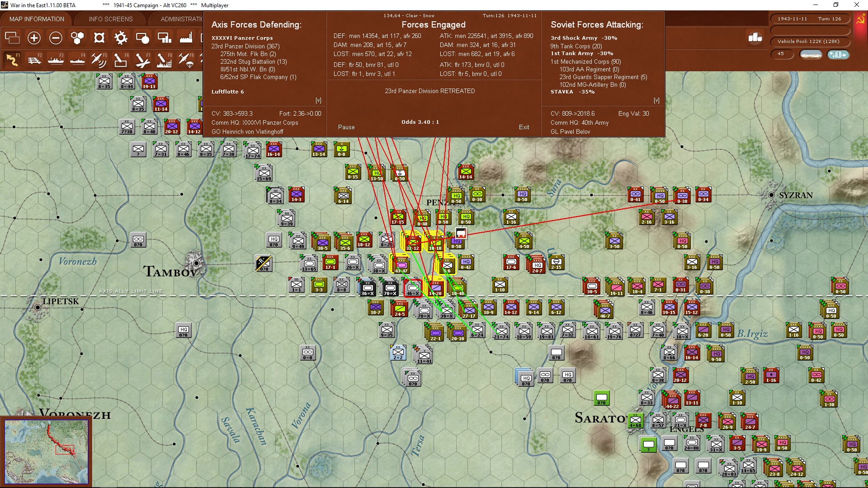
Task: Open the MAP INFORMATION tab
Action: pyautogui.click(x=37, y=19)
